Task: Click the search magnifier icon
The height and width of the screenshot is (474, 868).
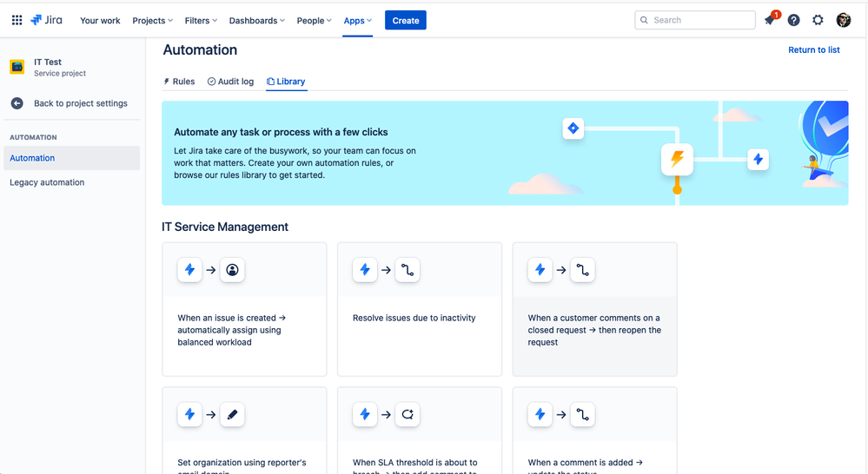Action: click(644, 20)
